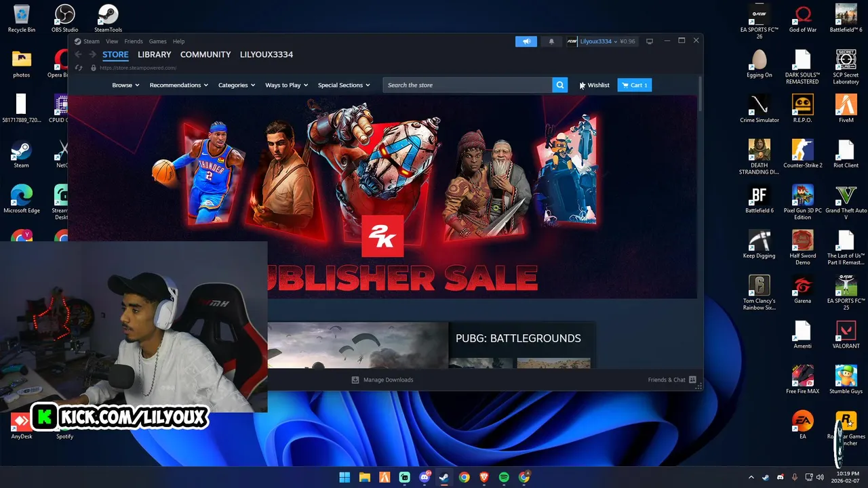Select the Stumble Guys desktop shortcut

tap(846, 380)
